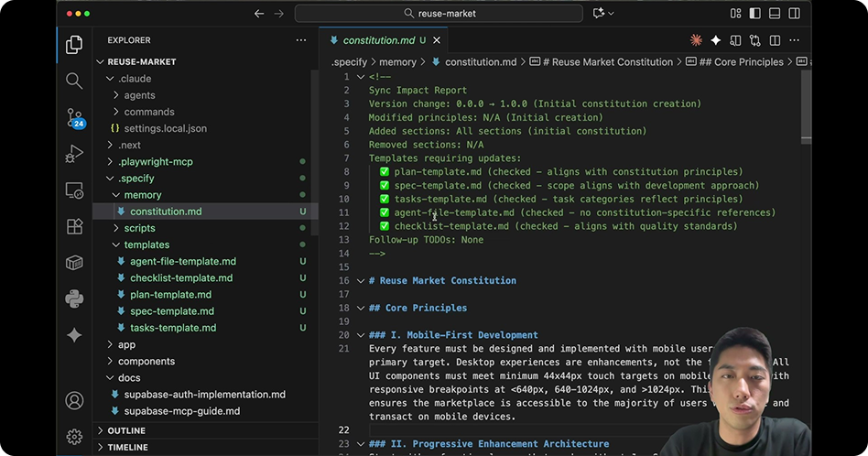The image size is (868, 456).
Task: Open Remote Explorer in activity bar
Action: tap(74, 190)
